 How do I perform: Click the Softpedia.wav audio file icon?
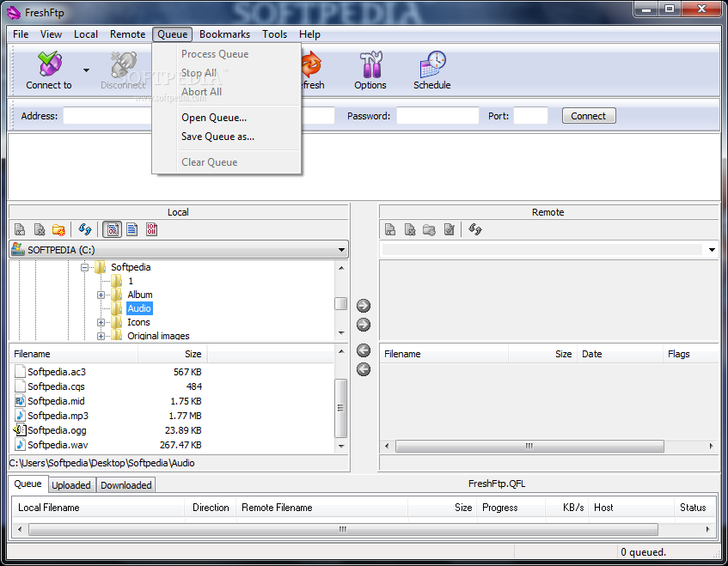[20, 445]
